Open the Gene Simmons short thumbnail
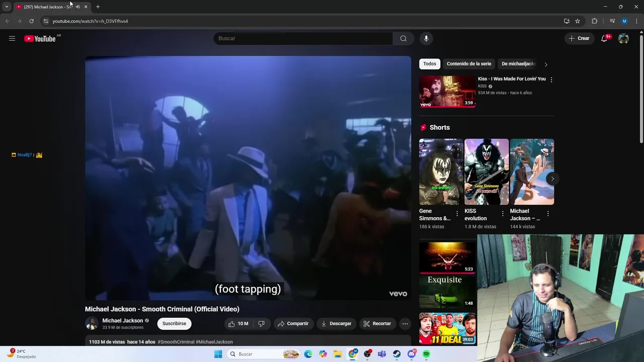This screenshot has height=362, width=644. tap(441, 172)
